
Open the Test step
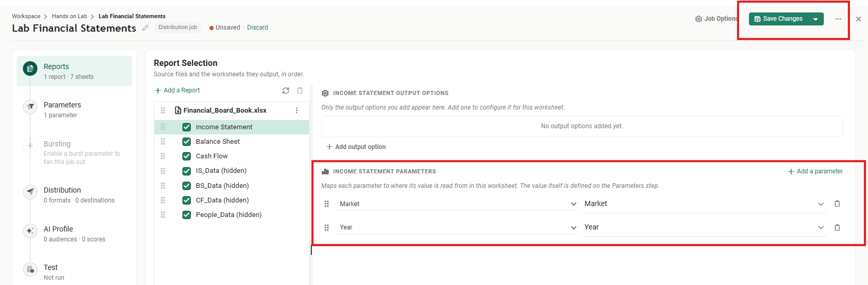click(x=74, y=272)
